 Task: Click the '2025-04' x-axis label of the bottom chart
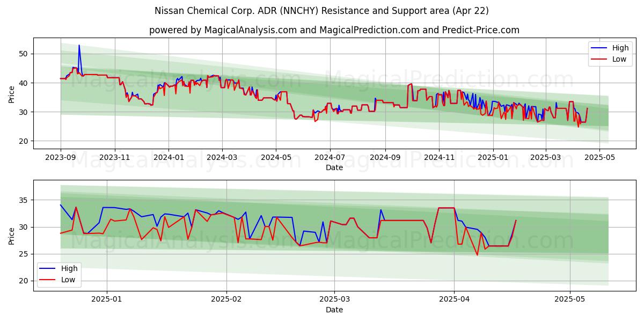(x=454, y=300)
